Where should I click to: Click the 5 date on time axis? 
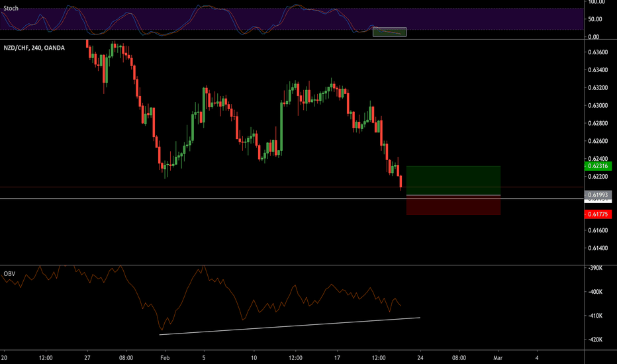click(204, 357)
